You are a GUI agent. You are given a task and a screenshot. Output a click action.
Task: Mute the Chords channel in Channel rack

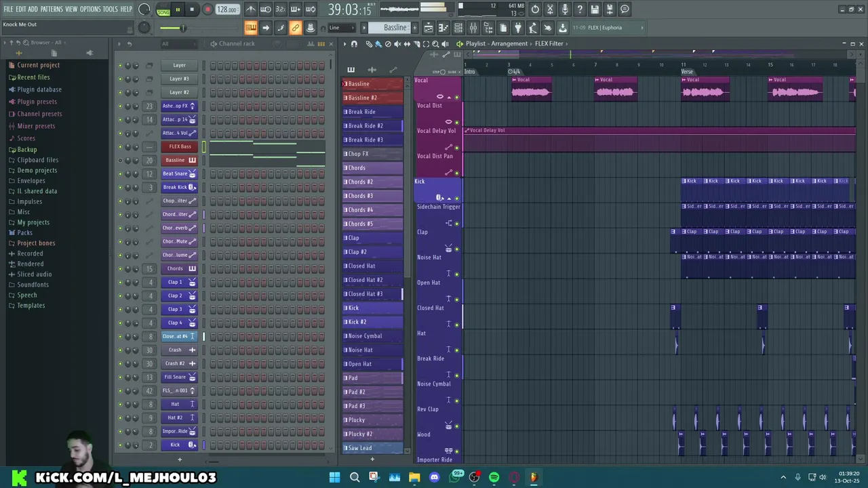120,269
